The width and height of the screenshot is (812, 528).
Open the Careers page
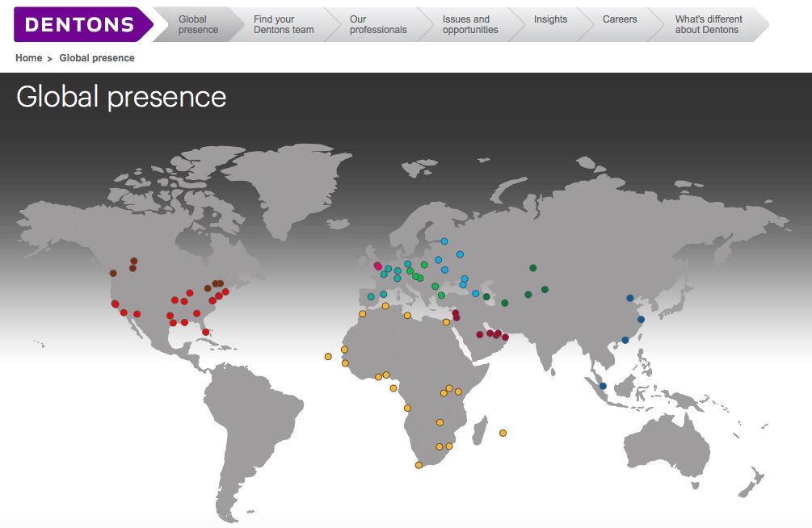pyautogui.click(x=620, y=18)
